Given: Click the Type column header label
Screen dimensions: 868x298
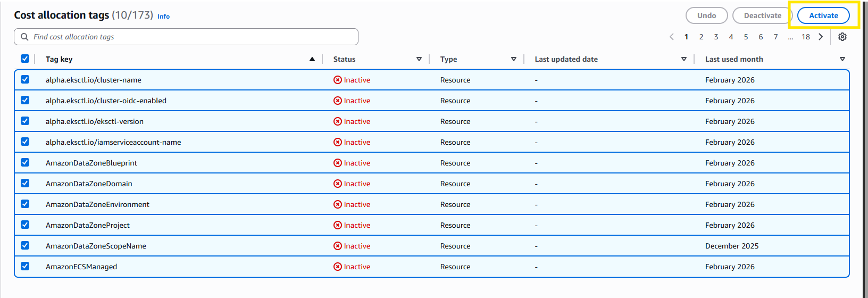Looking at the screenshot, I should [x=448, y=59].
